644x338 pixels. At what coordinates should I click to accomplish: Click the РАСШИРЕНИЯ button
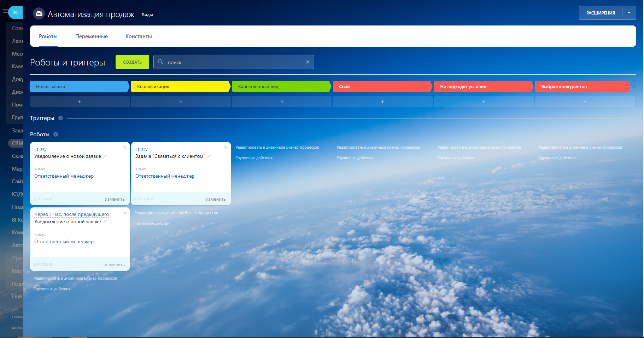point(601,13)
